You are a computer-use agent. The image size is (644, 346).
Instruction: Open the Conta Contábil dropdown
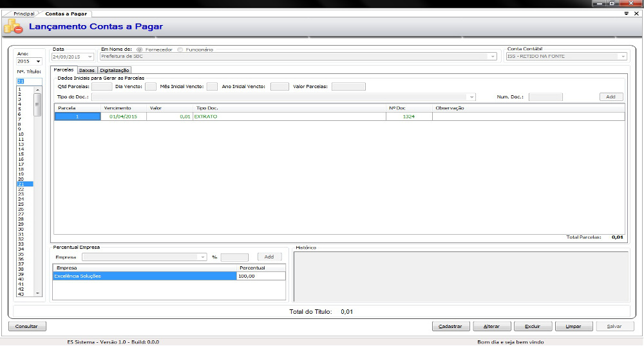[x=623, y=57]
